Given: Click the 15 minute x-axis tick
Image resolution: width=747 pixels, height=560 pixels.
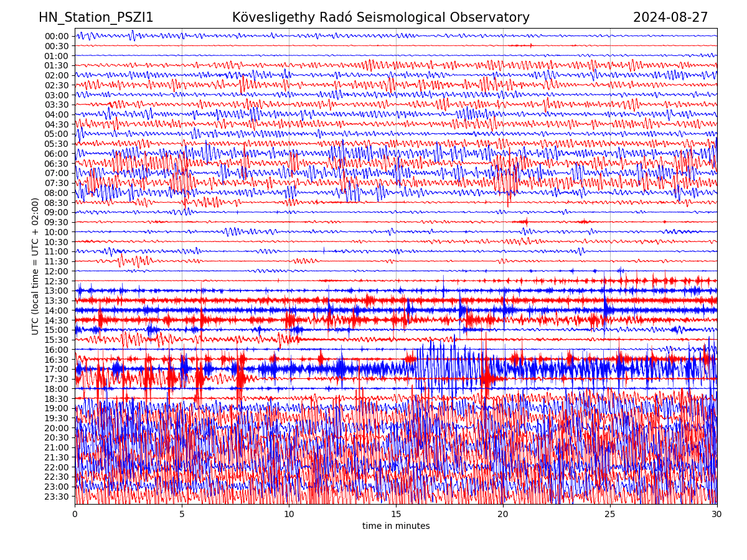Looking at the screenshot, I should pyautogui.click(x=396, y=515).
